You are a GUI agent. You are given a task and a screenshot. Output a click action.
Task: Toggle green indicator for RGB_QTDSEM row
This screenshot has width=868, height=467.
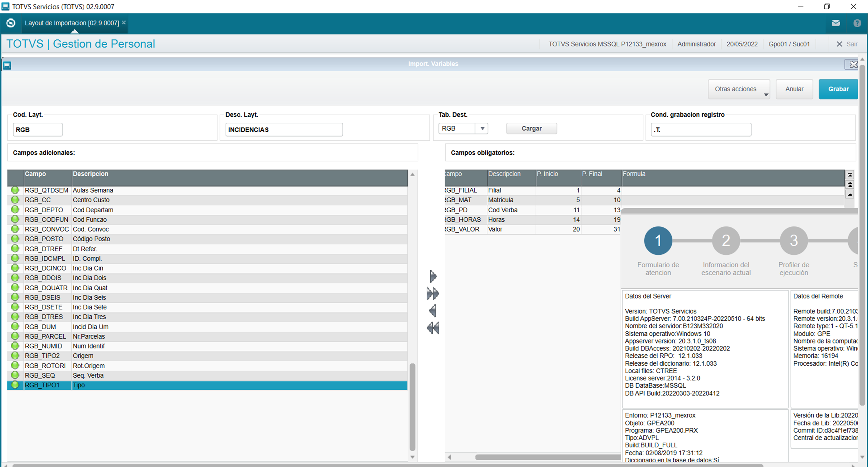tap(15, 190)
